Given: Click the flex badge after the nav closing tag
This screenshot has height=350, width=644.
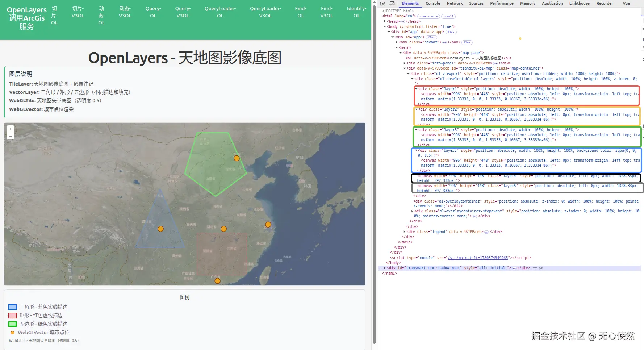Looking at the screenshot, I should pos(467,43).
